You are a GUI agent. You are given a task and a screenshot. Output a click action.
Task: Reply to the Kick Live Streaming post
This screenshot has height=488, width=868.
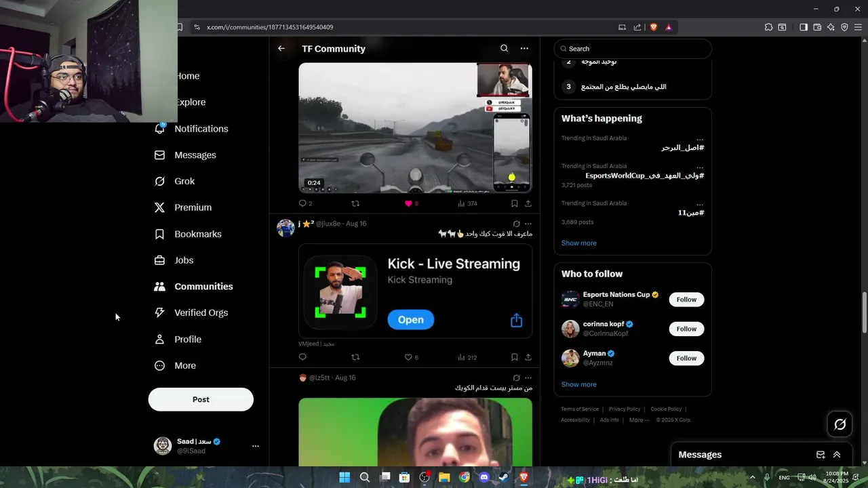coord(302,357)
